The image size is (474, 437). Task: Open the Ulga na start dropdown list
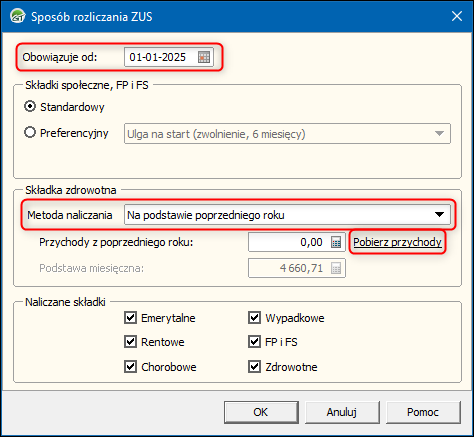pyautogui.click(x=287, y=134)
